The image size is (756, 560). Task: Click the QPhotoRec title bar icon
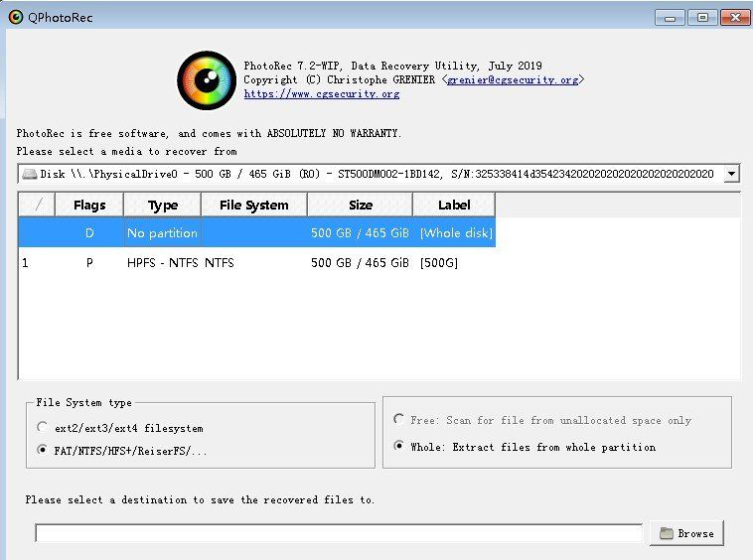tap(16, 17)
